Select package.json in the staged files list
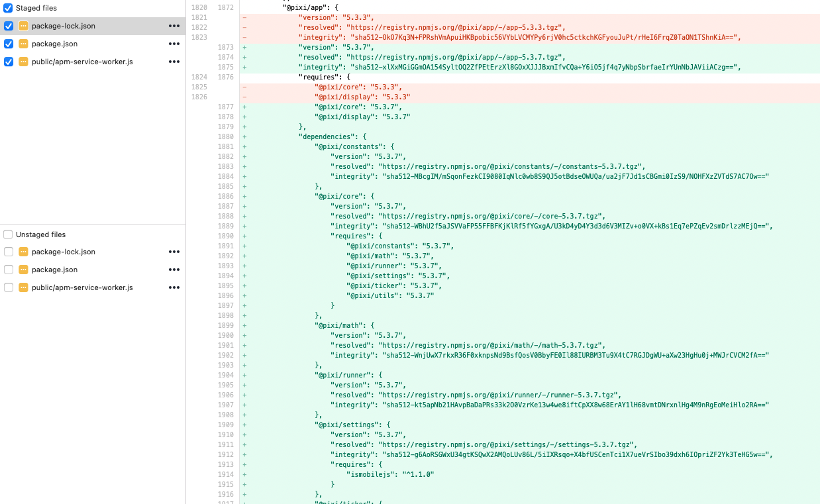Image resolution: width=820 pixels, height=504 pixels. coord(79,44)
